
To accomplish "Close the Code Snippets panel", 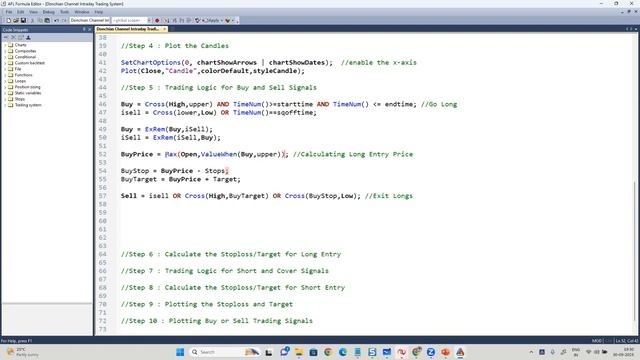I will [90, 29].
